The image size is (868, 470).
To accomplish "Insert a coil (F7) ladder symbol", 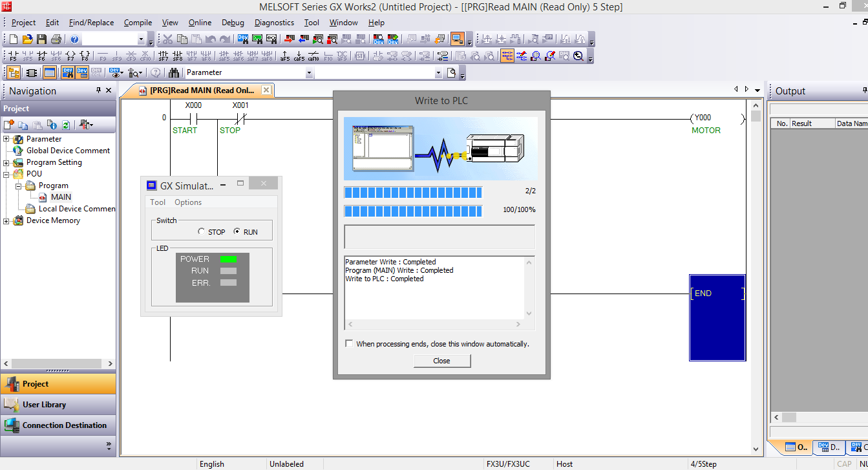I will click(x=70, y=56).
